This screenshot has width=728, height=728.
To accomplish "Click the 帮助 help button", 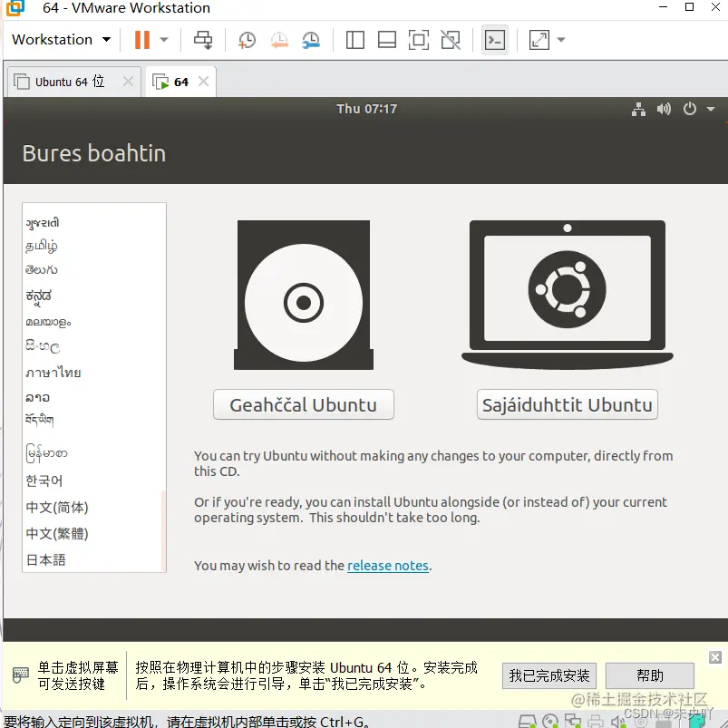I will click(649, 675).
